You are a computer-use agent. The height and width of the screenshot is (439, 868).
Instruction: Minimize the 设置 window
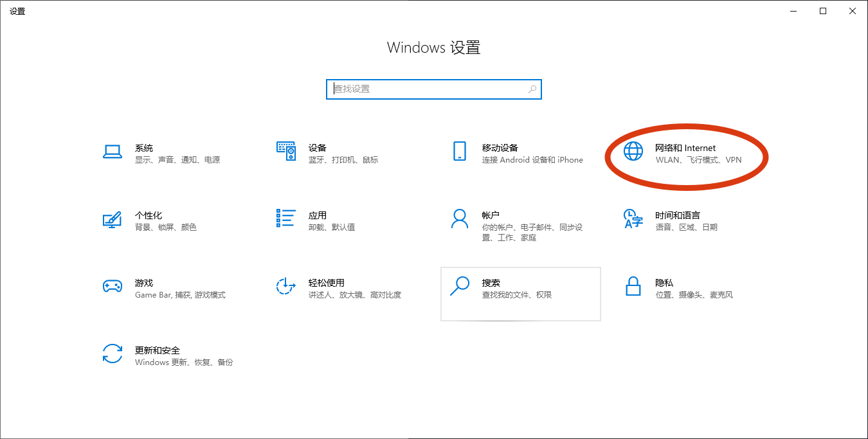[793, 11]
